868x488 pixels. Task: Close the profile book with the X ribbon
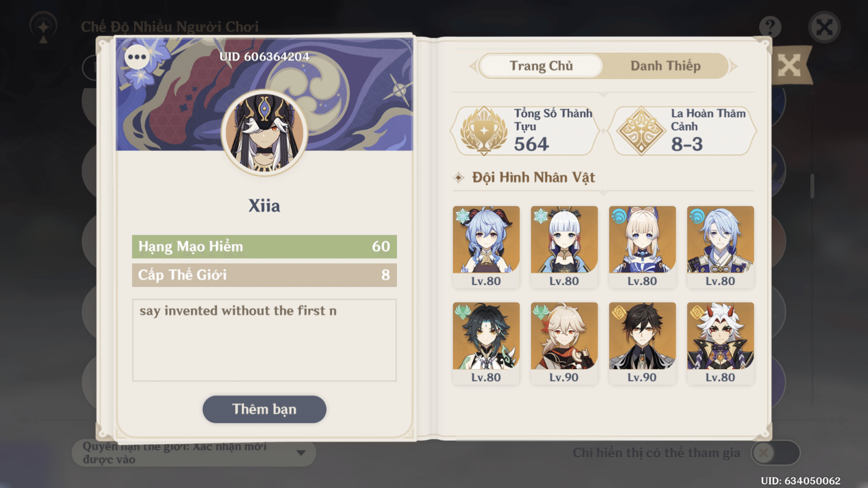(789, 65)
